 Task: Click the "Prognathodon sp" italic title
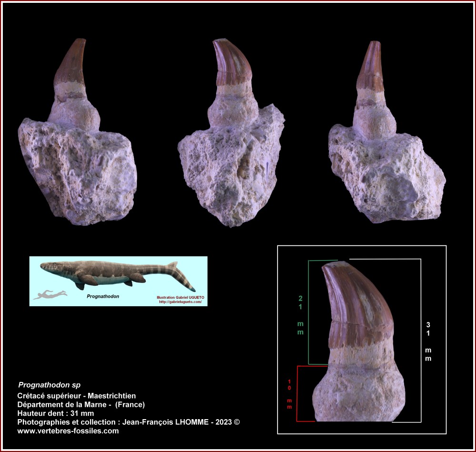(x=52, y=385)
